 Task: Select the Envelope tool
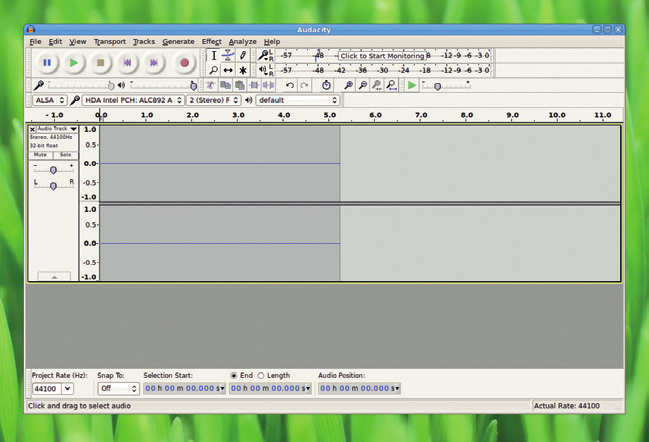point(228,55)
